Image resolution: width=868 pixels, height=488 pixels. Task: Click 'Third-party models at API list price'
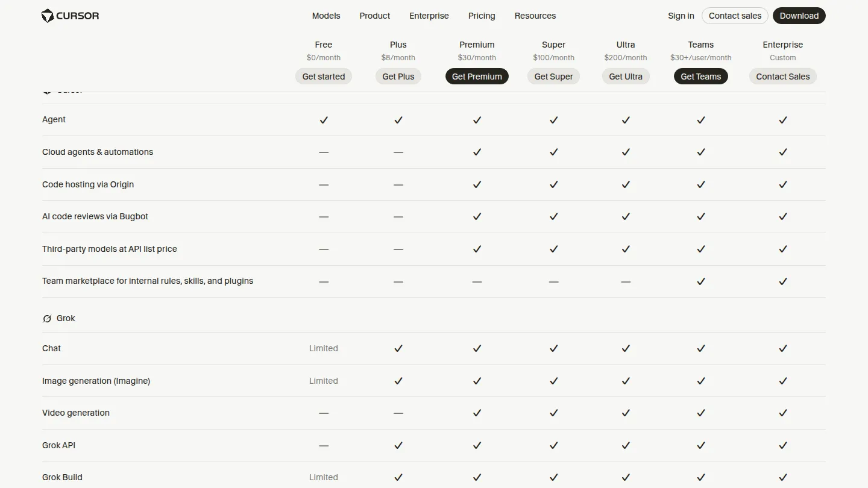(x=110, y=249)
